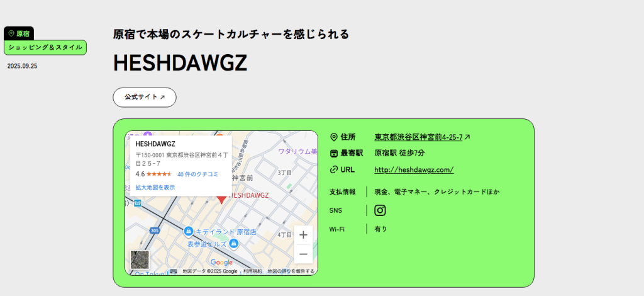Switch map to satellite view thumbnail
This screenshot has height=296, width=644.
click(x=140, y=259)
